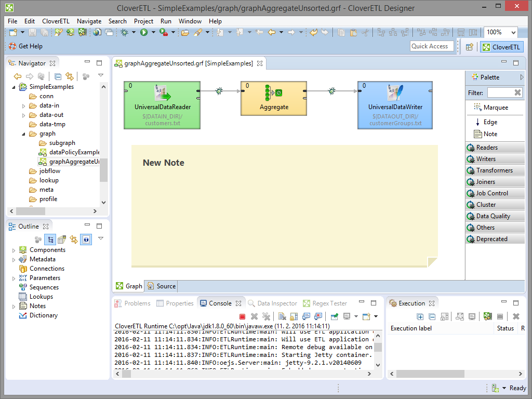The image size is (532, 399).
Task: Toggle the highlighted tree-view button in Outline toolbar
Action: (50, 240)
